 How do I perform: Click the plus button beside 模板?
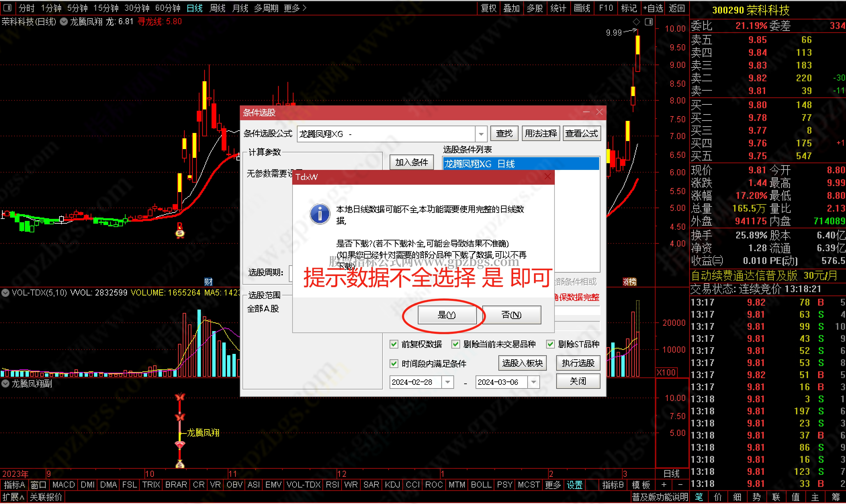(x=664, y=485)
